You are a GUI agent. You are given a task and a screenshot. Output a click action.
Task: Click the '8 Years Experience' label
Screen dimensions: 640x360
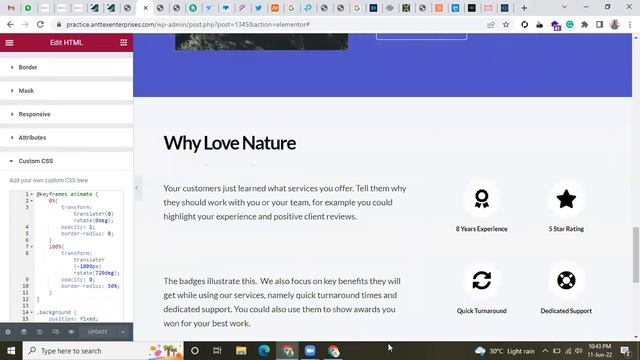(x=482, y=229)
